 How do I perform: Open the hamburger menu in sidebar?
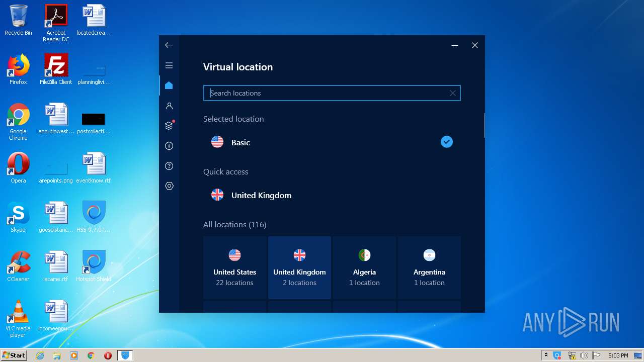tap(169, 65)
